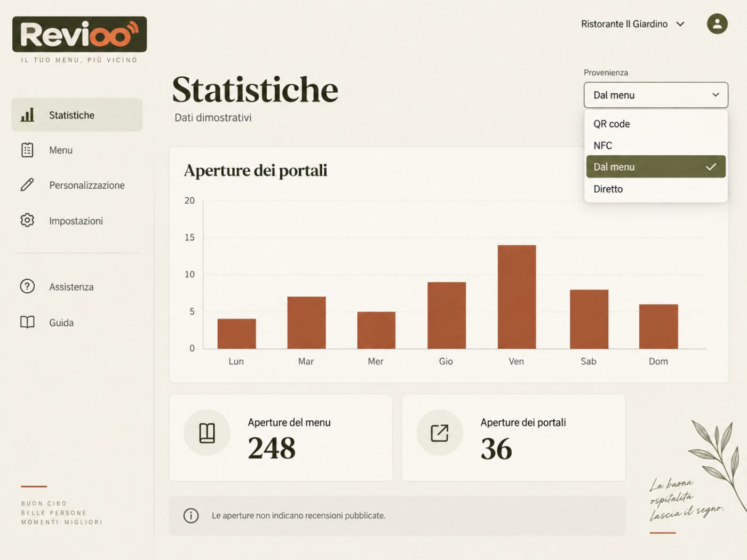
Task: Click the chevron next to Ristorante Il Giardino
Action: 680,24
